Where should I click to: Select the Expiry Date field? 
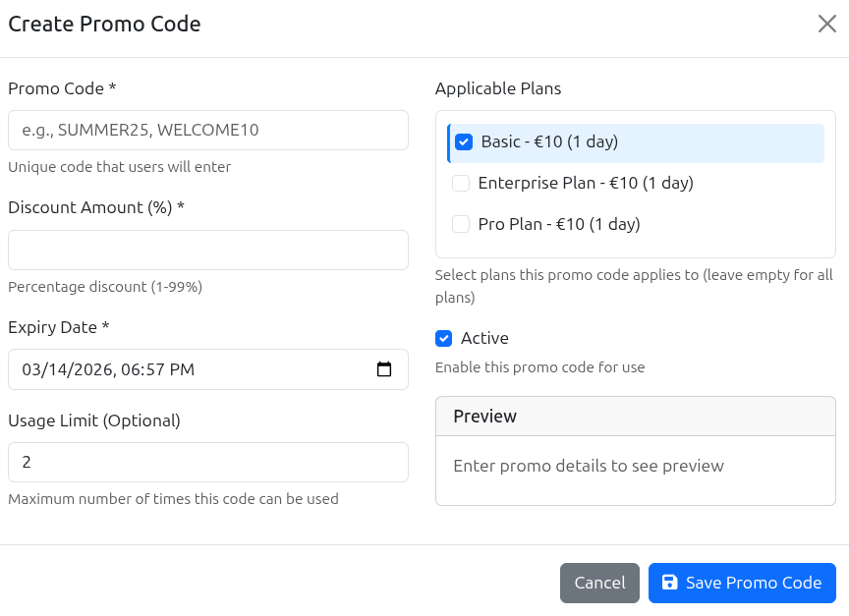point(197,368)
